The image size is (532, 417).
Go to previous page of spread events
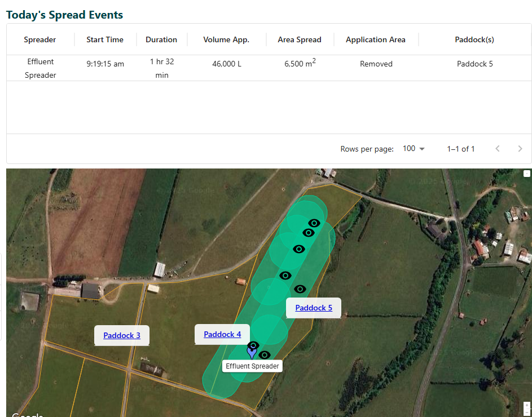(x=498, y=149)
